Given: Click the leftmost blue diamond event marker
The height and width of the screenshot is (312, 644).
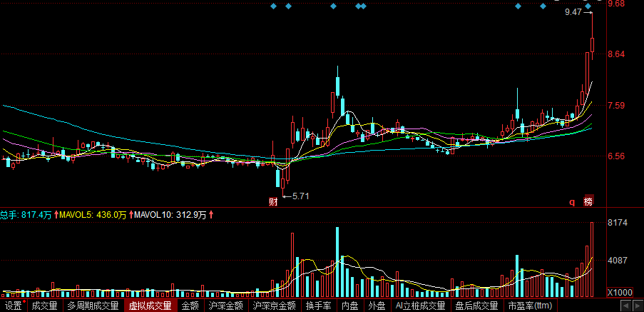Looking at the screenshot, I should coord(274,6).
